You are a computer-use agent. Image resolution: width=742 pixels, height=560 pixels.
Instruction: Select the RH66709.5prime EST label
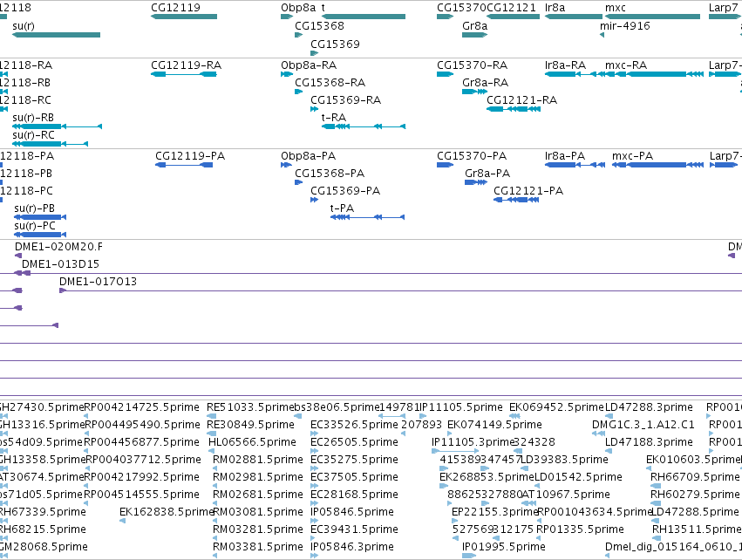(695, 478)
